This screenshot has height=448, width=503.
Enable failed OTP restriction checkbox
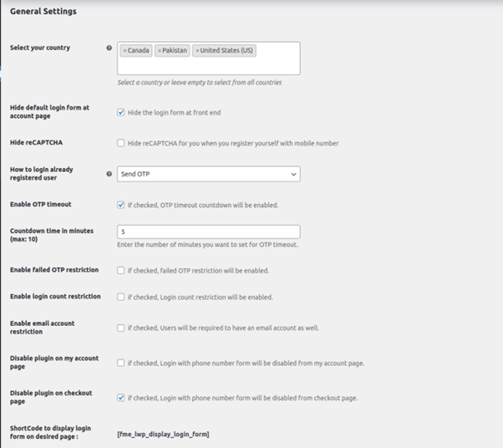[121, 271]
